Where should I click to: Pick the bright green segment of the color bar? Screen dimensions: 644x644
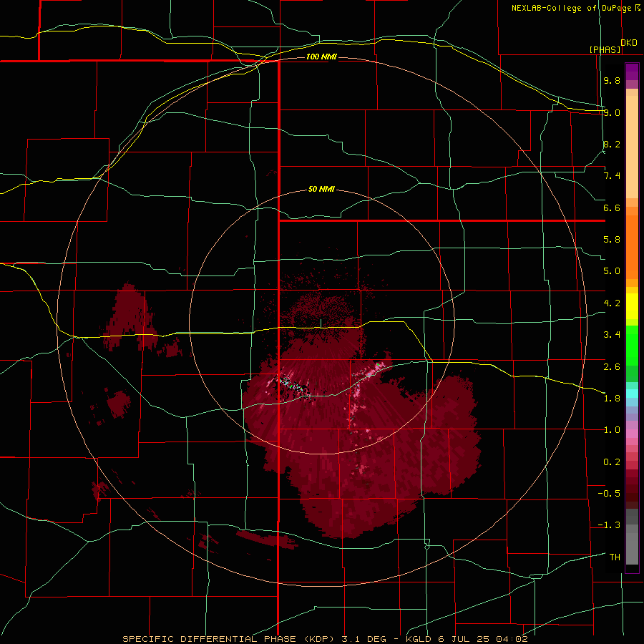(x=632, y=345)
